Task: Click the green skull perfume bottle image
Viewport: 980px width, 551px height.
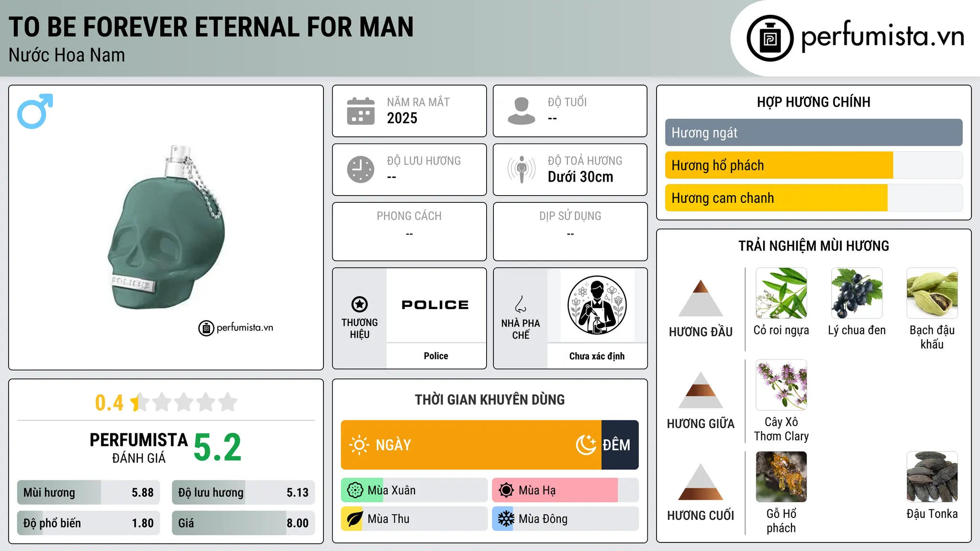Action: tap(166, 227)
